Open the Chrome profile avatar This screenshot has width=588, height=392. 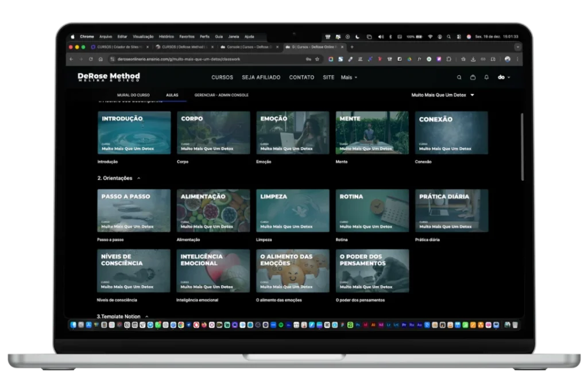coord(508,59)
